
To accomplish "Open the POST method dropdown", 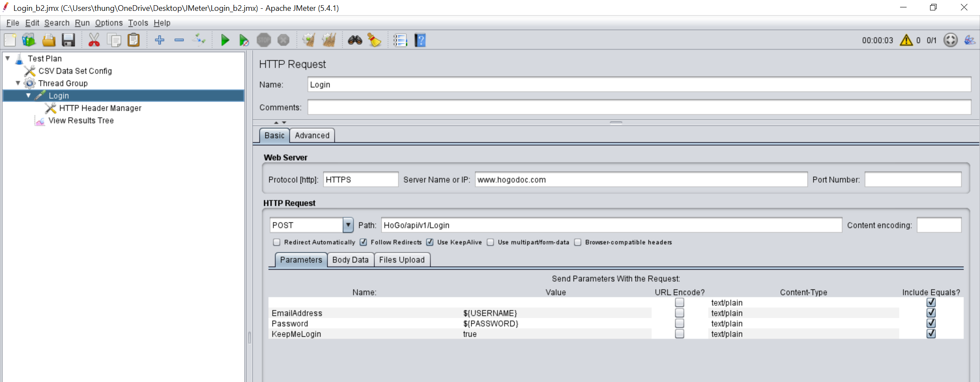I will click(348, 225).
